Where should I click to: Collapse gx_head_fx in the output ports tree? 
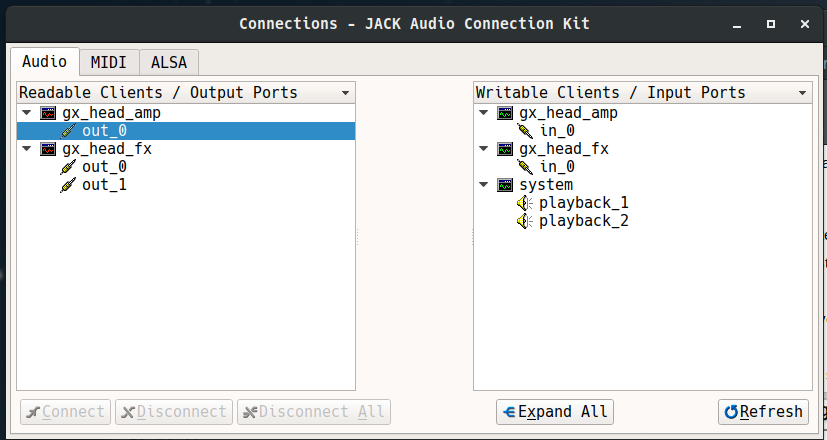click(x=27, y=149)
